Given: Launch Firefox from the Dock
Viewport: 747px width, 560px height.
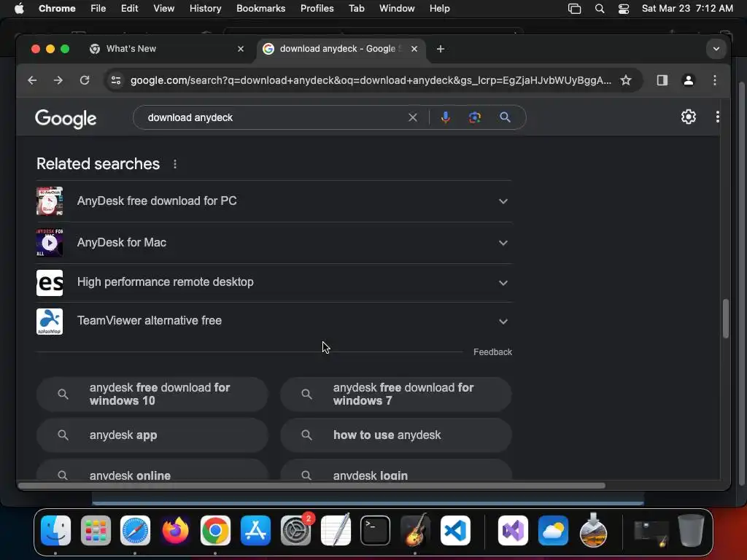Looking at the screenshot, I should (175, 530).
